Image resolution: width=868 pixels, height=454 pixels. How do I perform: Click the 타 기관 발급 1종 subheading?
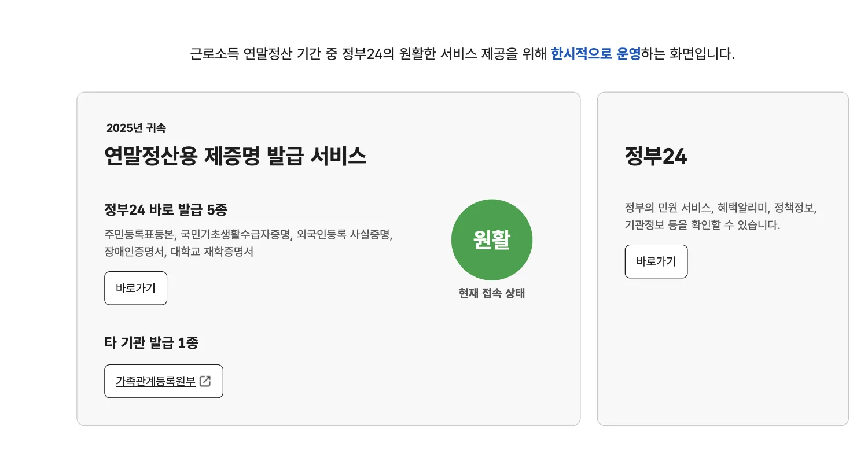tap(151, 342)
